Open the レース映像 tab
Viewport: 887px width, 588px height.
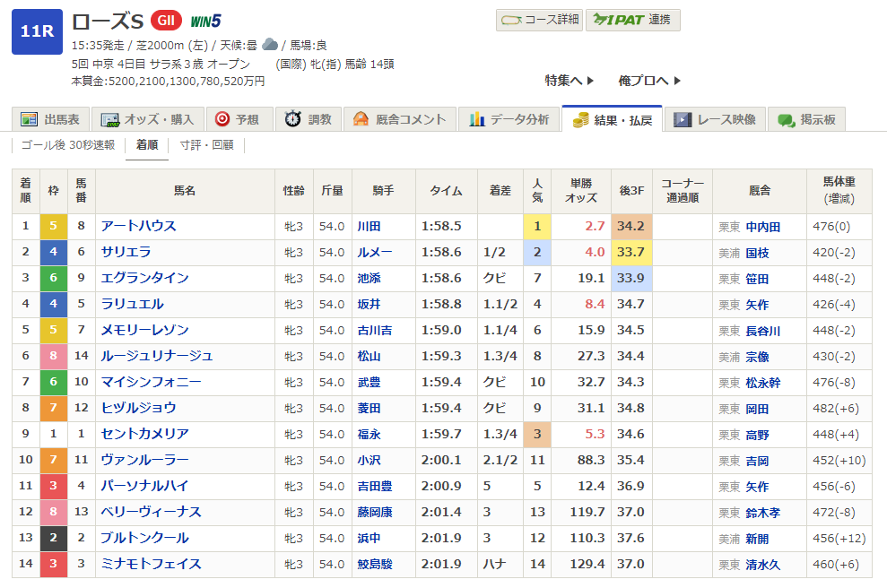715,119
